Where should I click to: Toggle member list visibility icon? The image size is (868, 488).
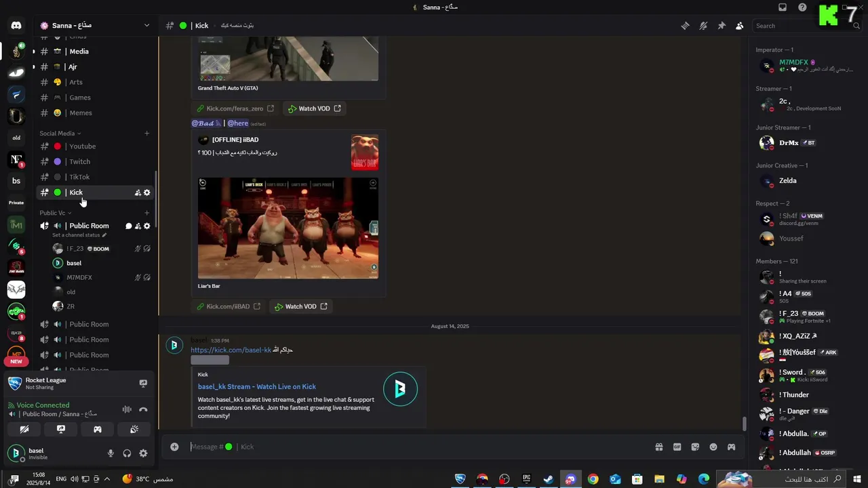(x=739, y=26)
